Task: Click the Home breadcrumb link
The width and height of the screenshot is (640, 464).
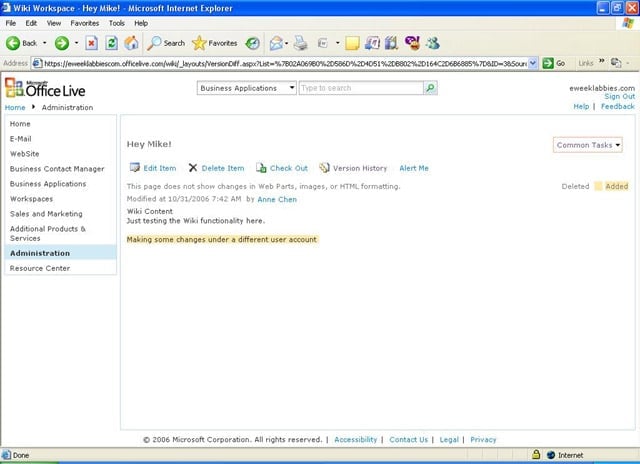Action: pyautogui.click(x=15, y=108)
